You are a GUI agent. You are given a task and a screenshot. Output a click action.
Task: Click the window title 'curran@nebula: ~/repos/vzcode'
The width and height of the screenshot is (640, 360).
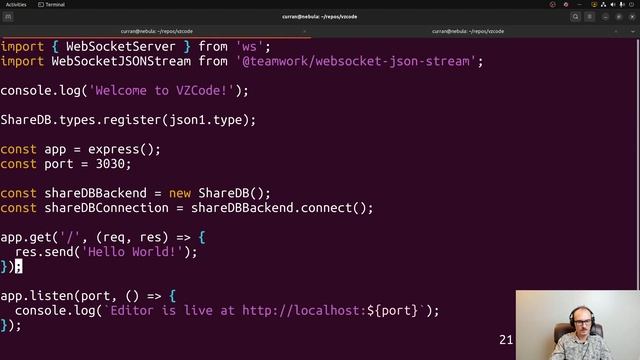[x=320, y=17]
